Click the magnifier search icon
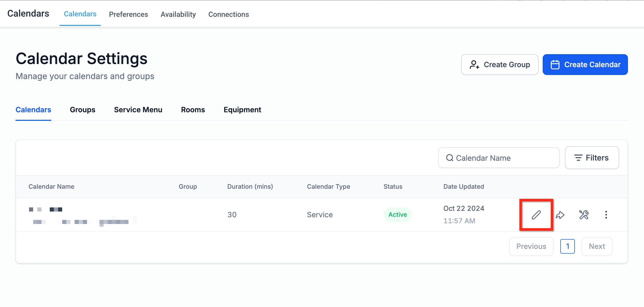 (x=449, y=158)
